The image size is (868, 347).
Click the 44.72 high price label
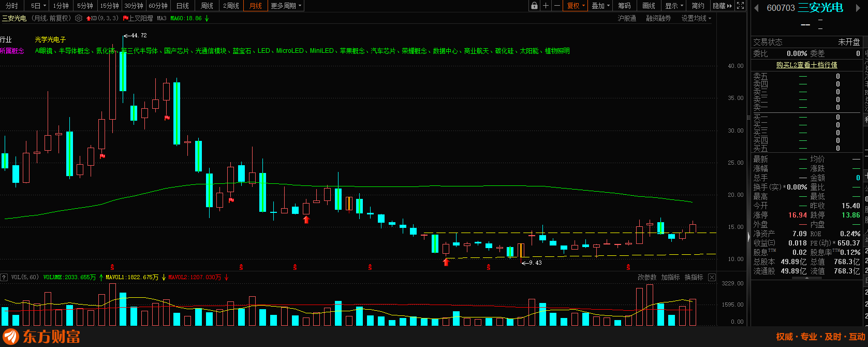139,36
